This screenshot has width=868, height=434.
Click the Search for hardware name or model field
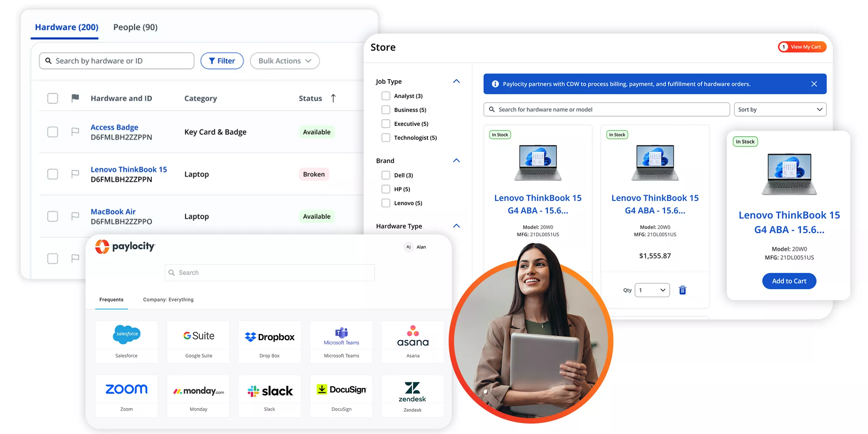[607, 110]
